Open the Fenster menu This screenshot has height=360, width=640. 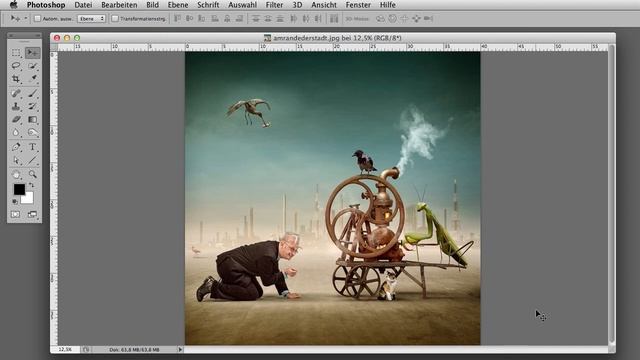click(358, 5)
